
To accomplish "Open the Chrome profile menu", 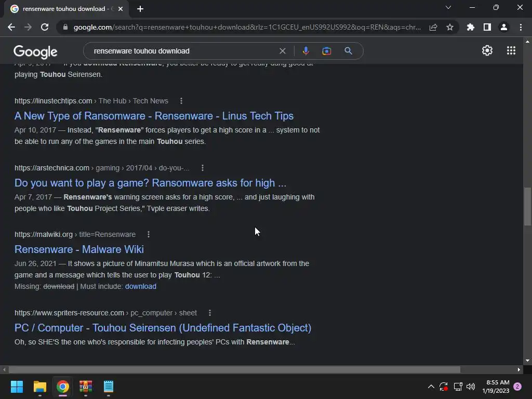I will 504,27.
